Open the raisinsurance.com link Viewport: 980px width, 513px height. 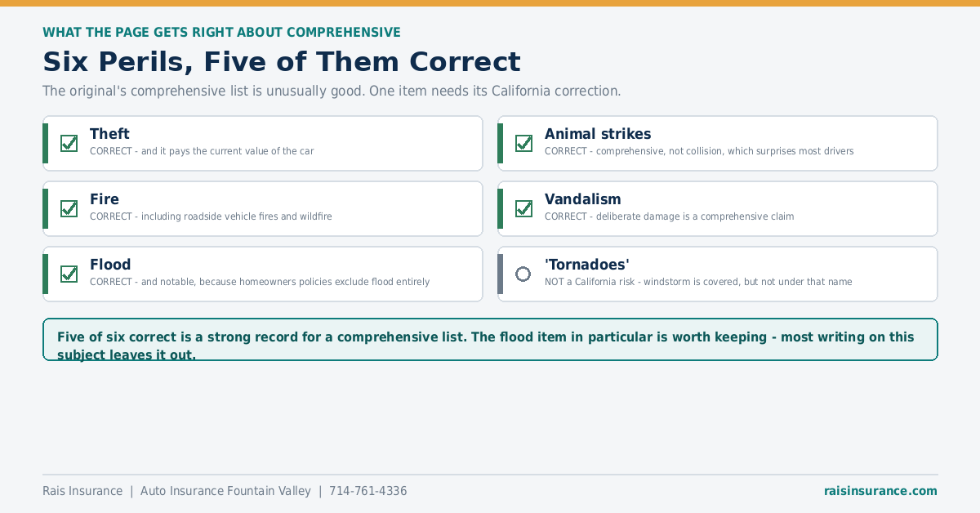click(x=880, y=491)
